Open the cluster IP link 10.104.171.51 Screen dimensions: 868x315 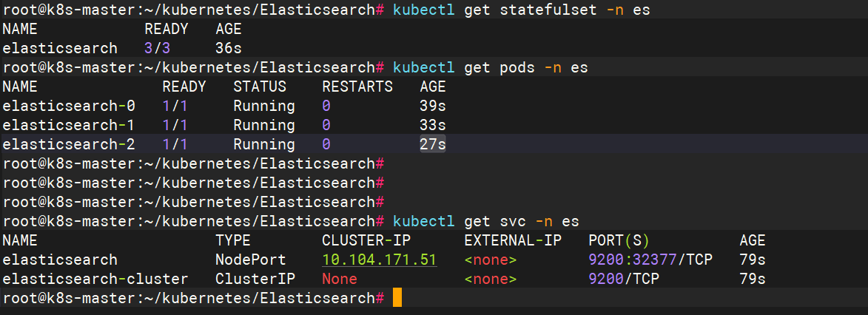tap(380, 260)
